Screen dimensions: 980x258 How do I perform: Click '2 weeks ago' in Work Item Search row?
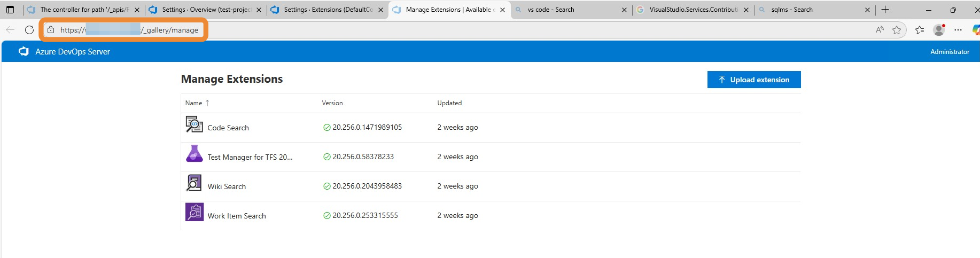click(x=457, y=216)
